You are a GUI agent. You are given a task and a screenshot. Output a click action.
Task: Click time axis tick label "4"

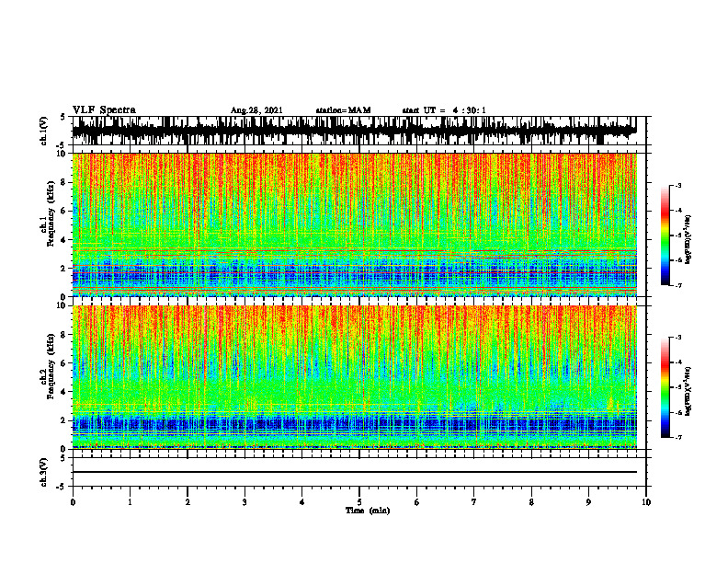click(x=302, y=502)
